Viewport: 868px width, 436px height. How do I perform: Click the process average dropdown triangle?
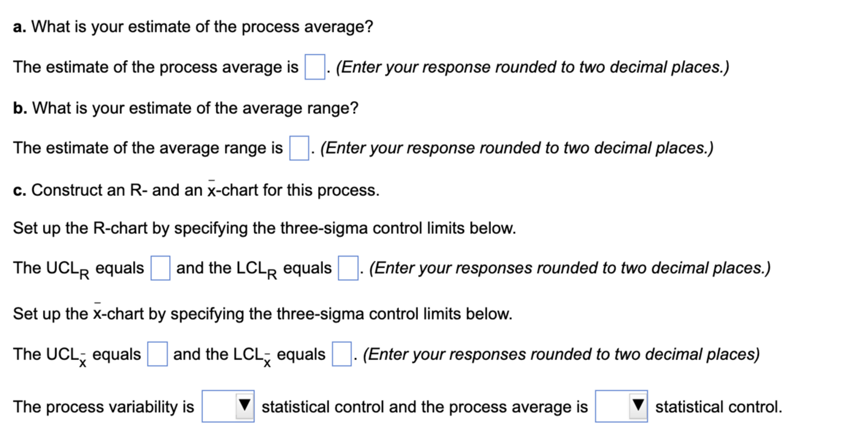[x=638, y=406]
